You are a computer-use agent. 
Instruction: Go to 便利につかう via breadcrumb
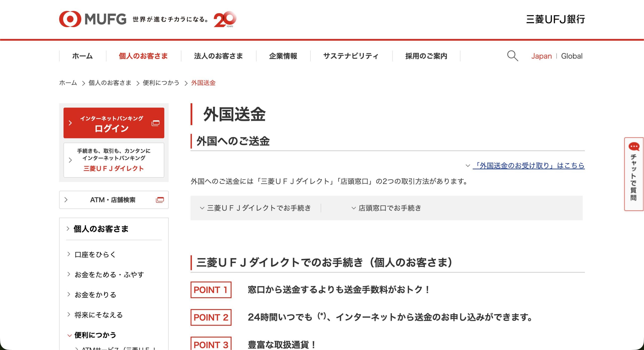pos(161,83)
